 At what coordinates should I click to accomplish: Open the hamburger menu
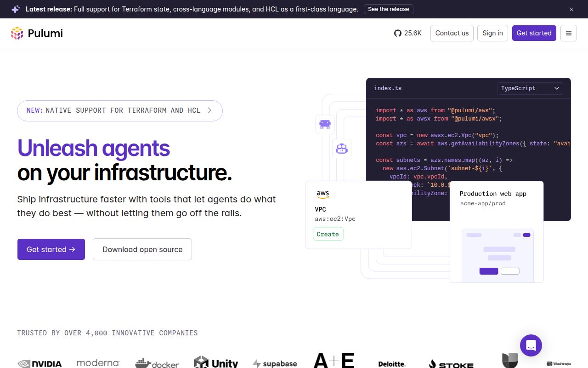569,33
